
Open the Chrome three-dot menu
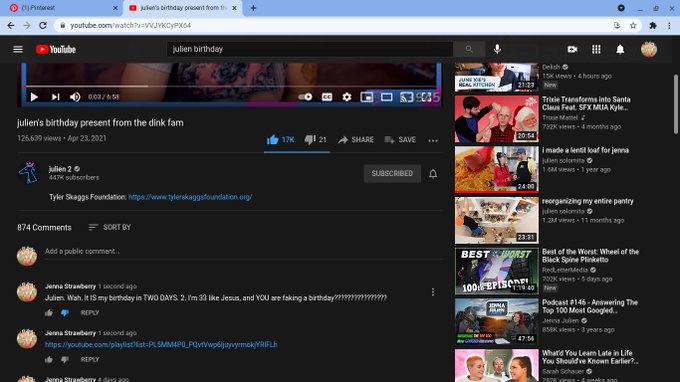670,26
